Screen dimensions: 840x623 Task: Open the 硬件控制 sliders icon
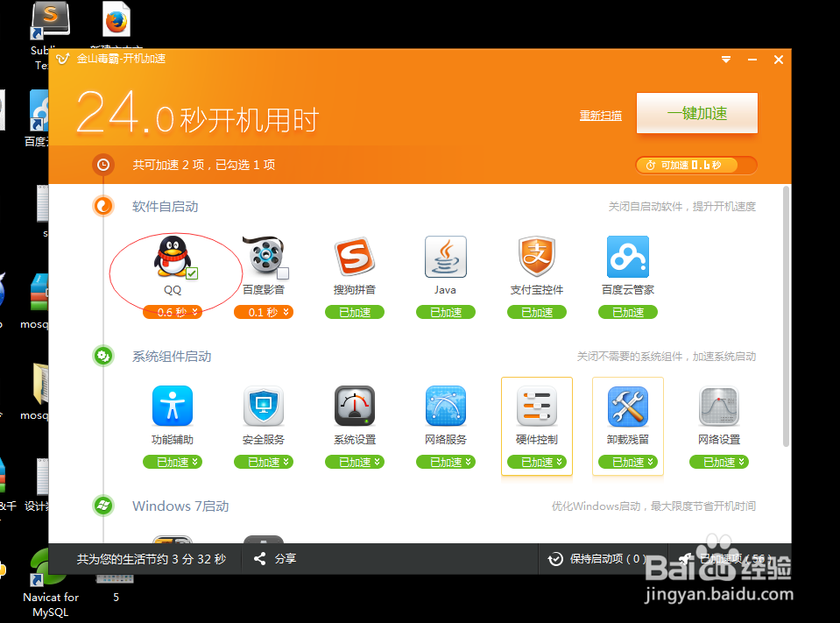[537, 406]
